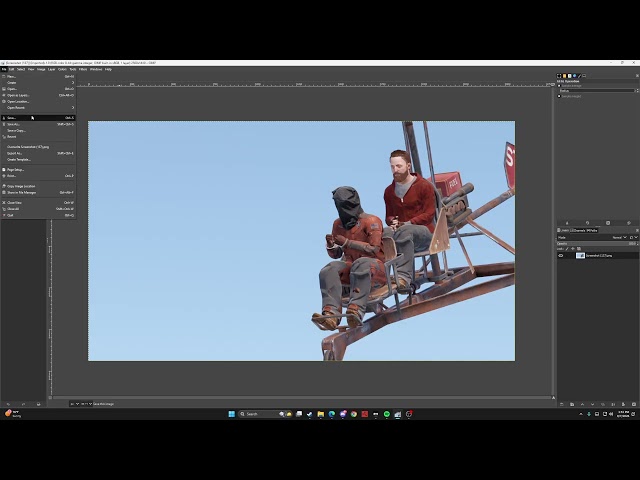This screenshot has height=480, width=640.
Task: Click the New document icon in File menu
Action: (4, 76)
